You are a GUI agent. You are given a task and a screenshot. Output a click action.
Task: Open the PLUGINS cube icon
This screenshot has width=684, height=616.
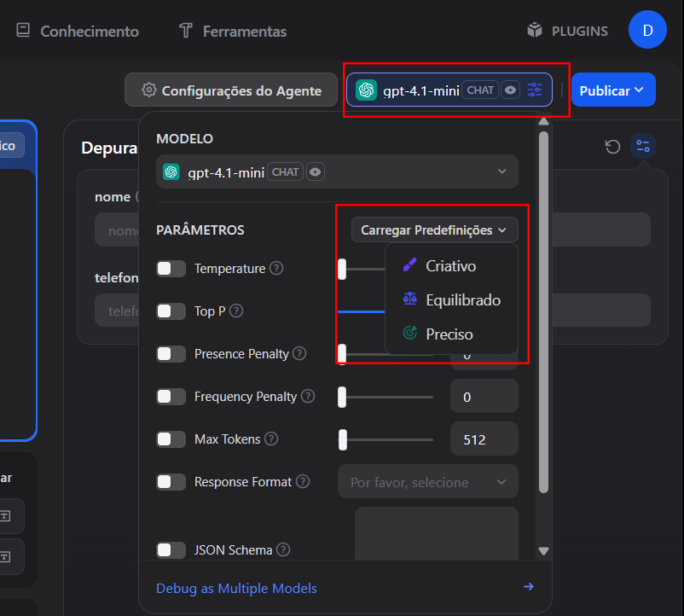(x=535, y=30)
